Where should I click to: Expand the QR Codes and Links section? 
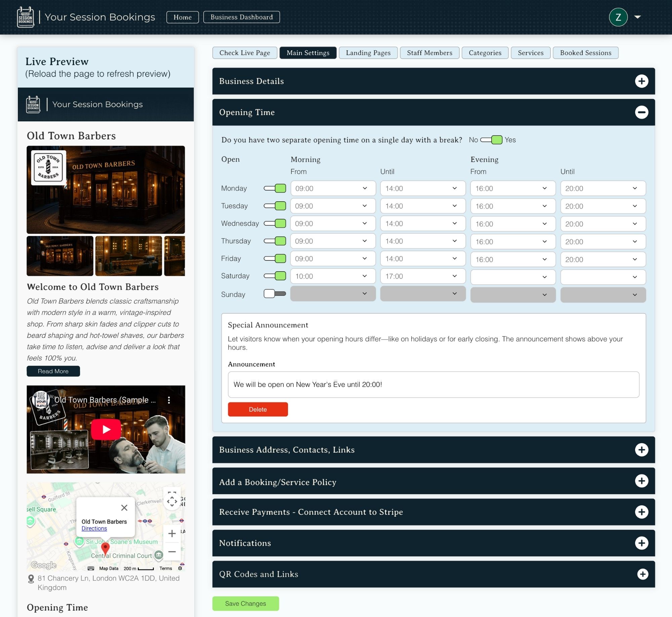642,574
